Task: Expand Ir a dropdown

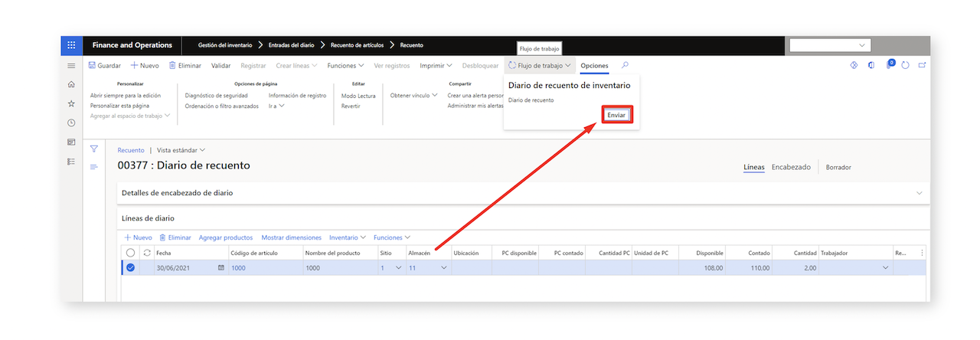Action: [x=276, y=106]
